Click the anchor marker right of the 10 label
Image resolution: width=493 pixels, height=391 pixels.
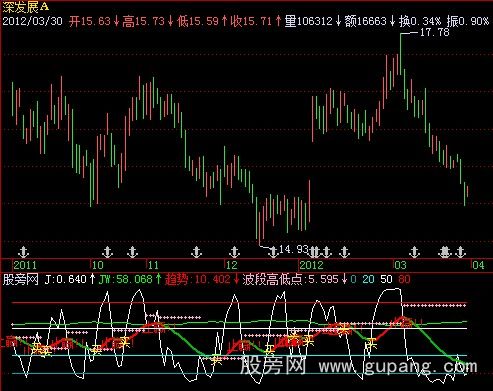pos(107,252)
